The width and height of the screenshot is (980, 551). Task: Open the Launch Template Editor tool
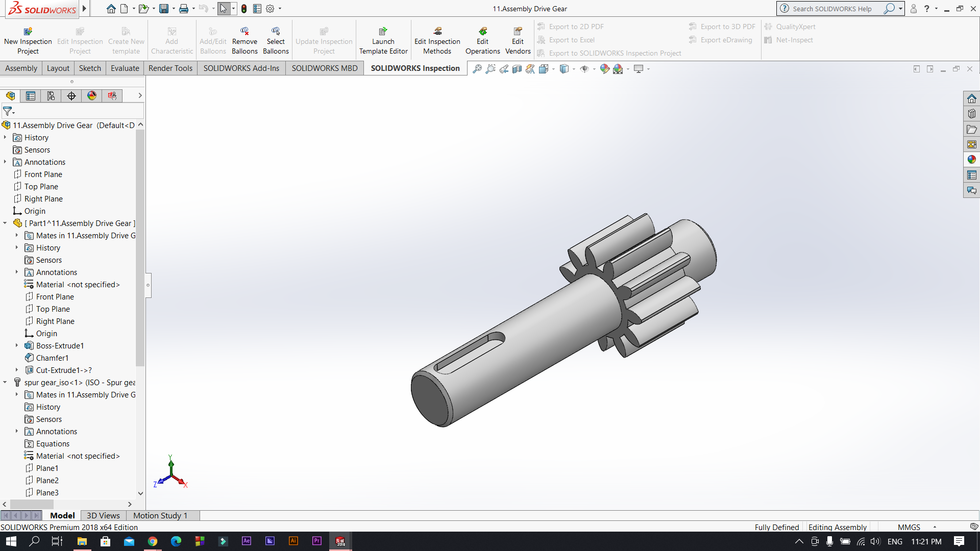tap(383, 41)
